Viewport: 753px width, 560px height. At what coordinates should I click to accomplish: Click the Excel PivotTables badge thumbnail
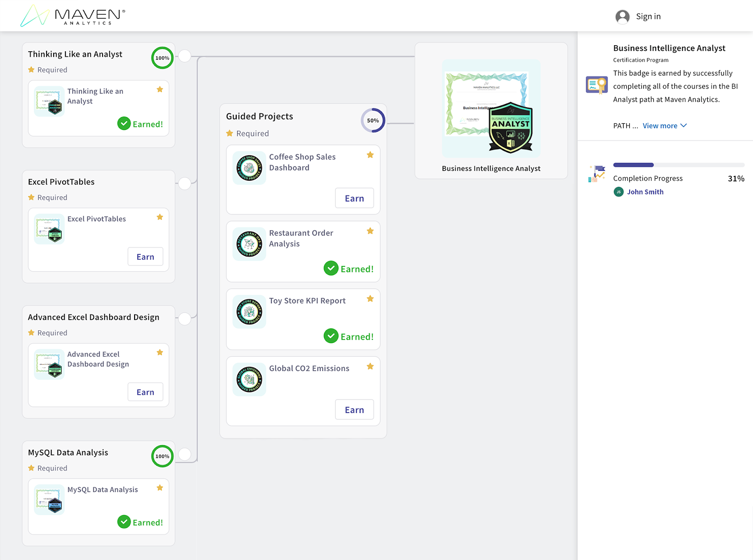point(49,229)
